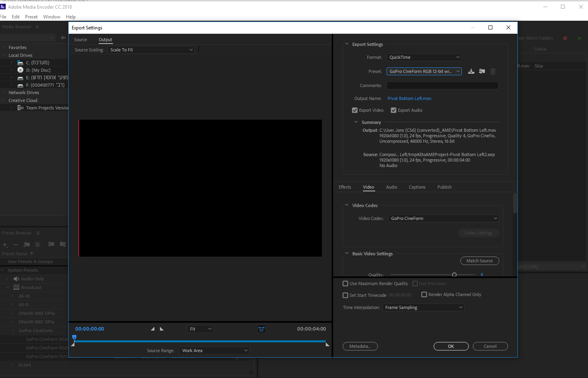The image size is (588, 378).
Task: Click the Metadata... button
Action: coord(360,346)
